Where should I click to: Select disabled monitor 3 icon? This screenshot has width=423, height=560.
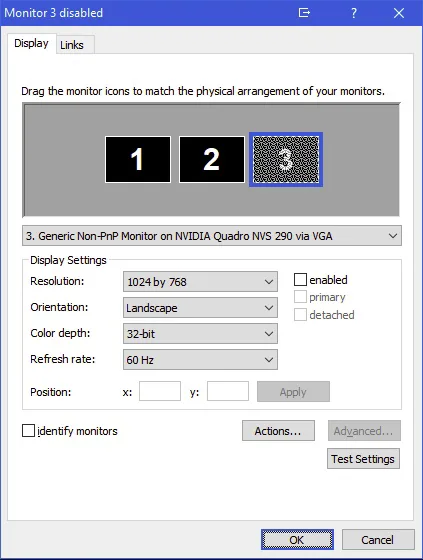pyautogui.click(x=286, y=159)
